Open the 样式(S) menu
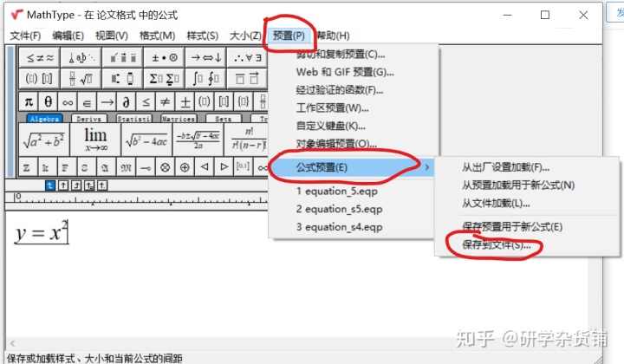The width and height of the screenshot is (624, 364). point(203,36)
